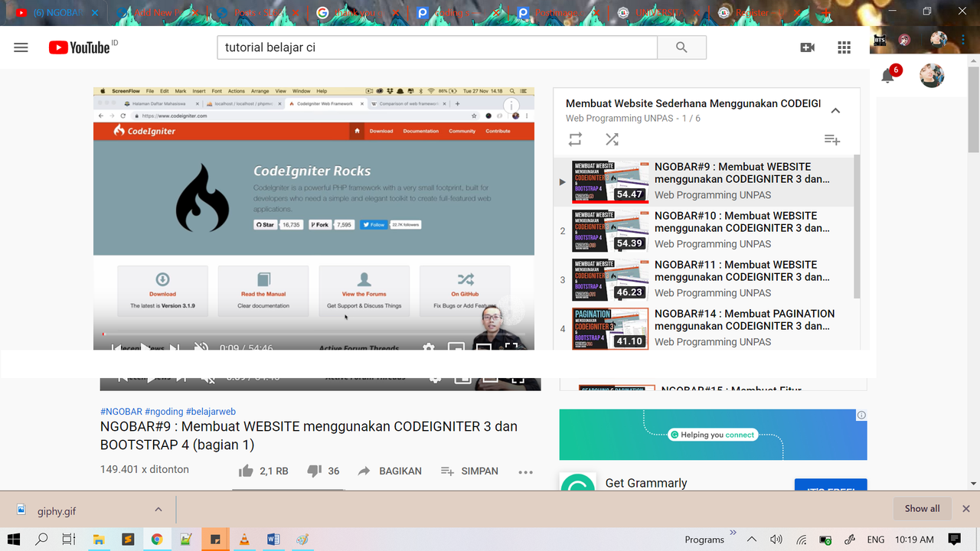This screenshot has height=551, width=980.
Task: Open the giphy.gif download options chevron
Action: pyautogui.click(x=158, y=510)
